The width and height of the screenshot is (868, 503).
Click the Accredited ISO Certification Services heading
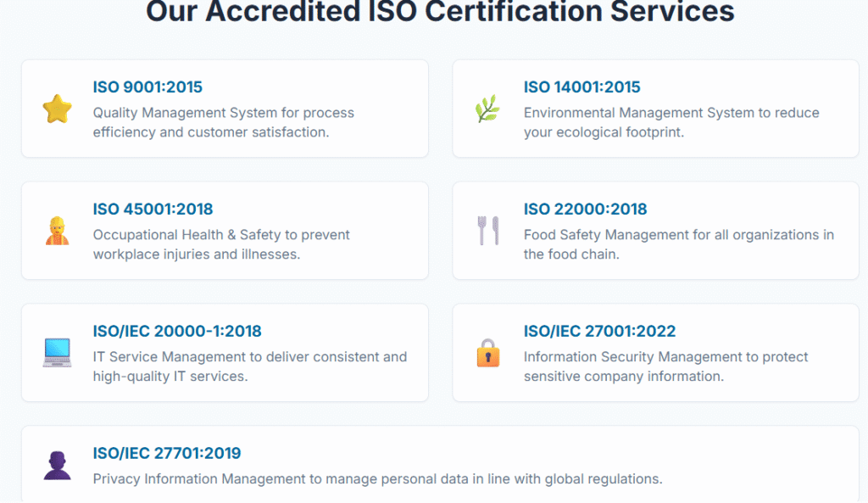pyautogui.click(x=440, y=12)
